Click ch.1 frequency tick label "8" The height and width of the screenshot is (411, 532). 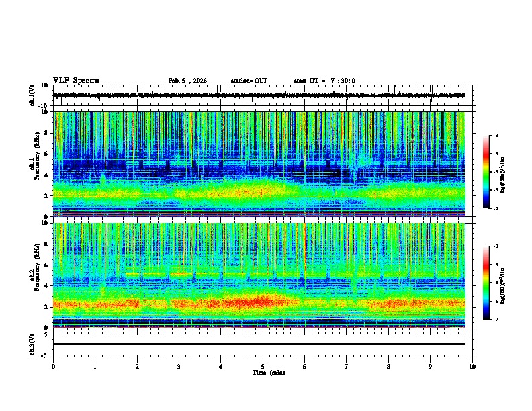click(47, 133)
